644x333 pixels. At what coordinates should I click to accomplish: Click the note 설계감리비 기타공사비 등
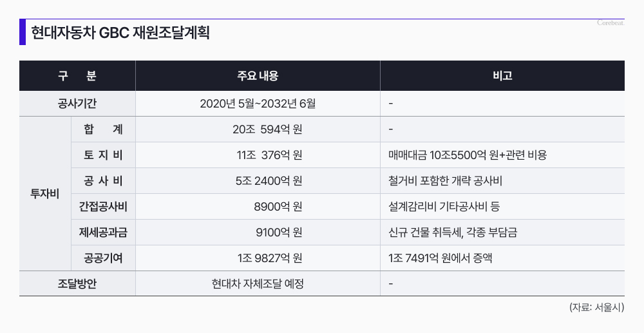click(444, 207)
